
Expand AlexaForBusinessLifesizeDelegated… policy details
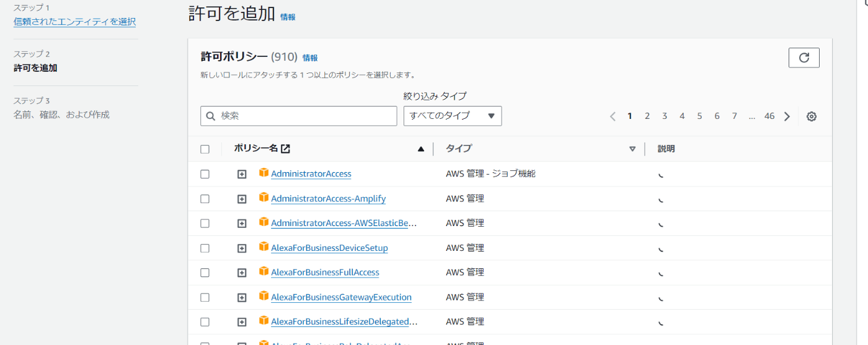(242, 322)
